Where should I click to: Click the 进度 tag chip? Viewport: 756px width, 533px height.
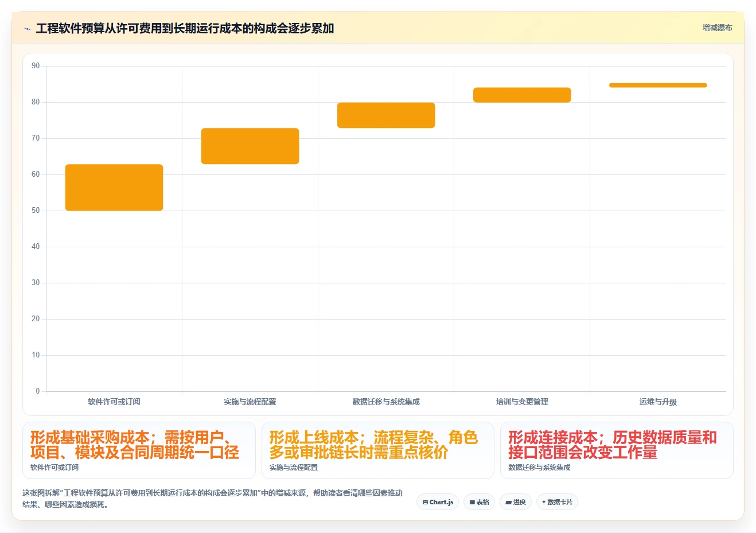click(x=516, y=502)
